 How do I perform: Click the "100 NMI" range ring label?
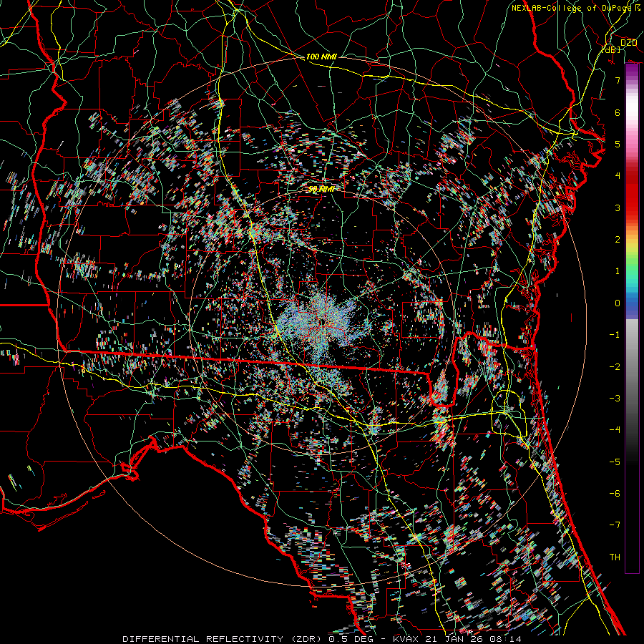tap(321, 57)
